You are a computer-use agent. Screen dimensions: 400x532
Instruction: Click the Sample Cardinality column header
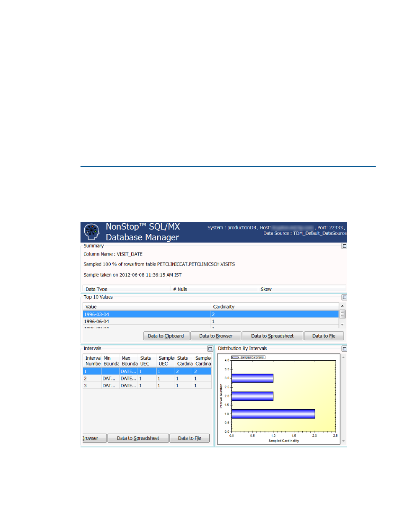pos(203,361)
